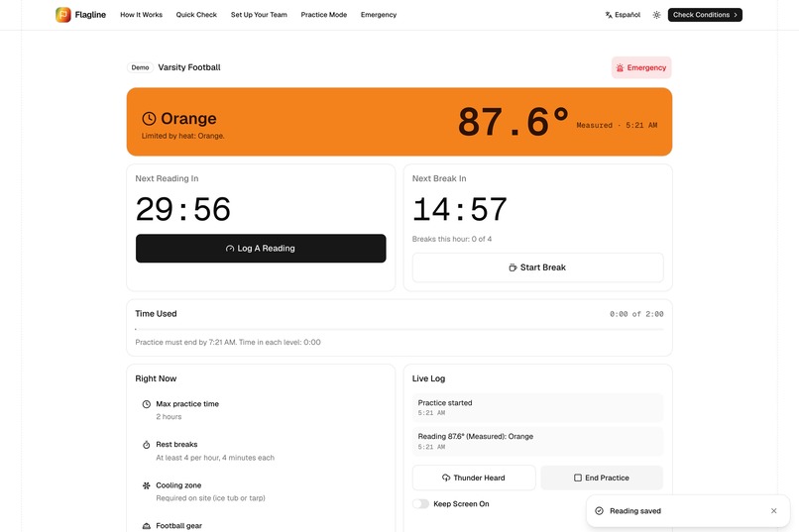Click the snowflake icon beside Cooling zone
The image size is (799, 532).
147,485
